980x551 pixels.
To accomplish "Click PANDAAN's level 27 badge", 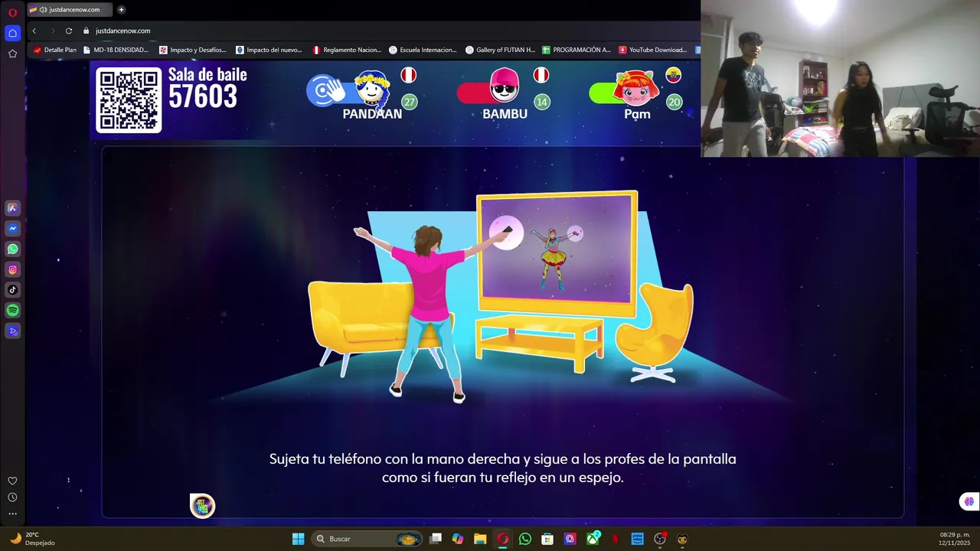I will 410,103.
